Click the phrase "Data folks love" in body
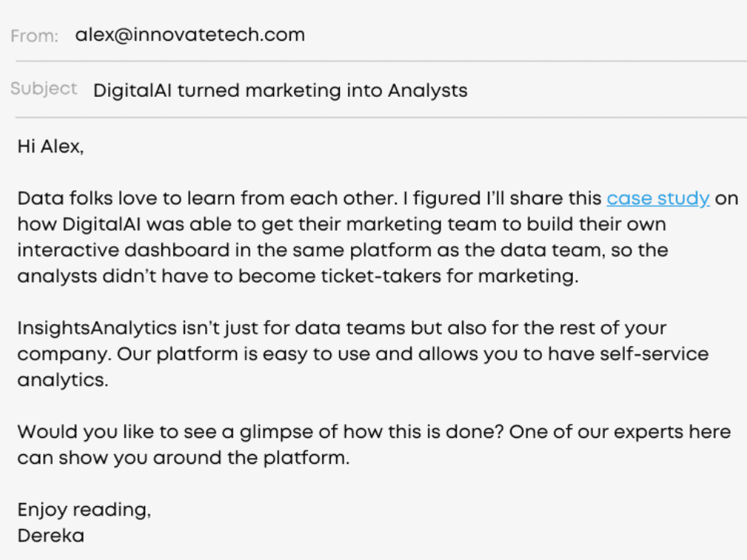 click(87, 198)
